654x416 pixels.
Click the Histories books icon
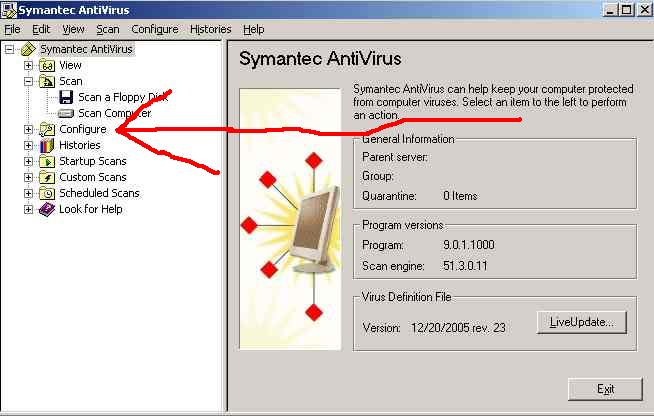coord(47,145)
